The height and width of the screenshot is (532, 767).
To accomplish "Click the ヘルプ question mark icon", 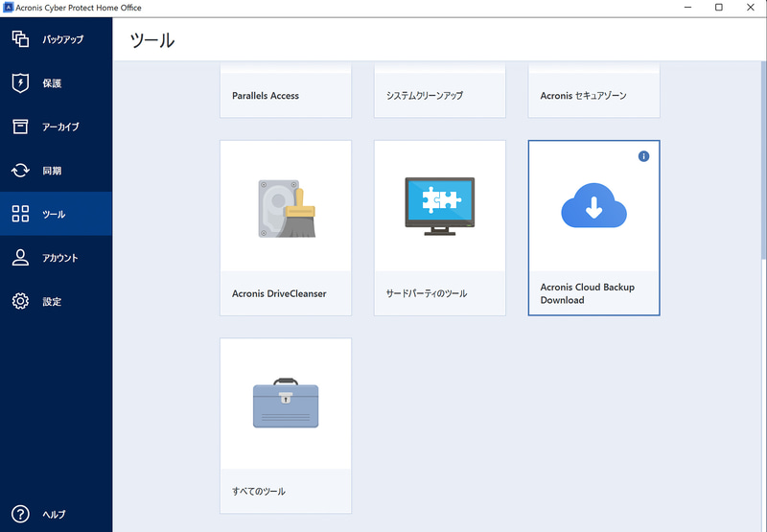I will pos(20,514).
